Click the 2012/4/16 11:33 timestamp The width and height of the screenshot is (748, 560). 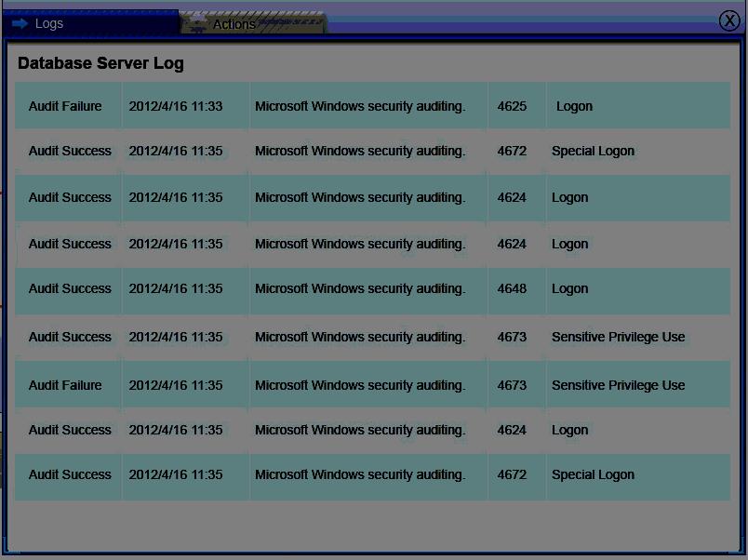click(x=175, y=106)
